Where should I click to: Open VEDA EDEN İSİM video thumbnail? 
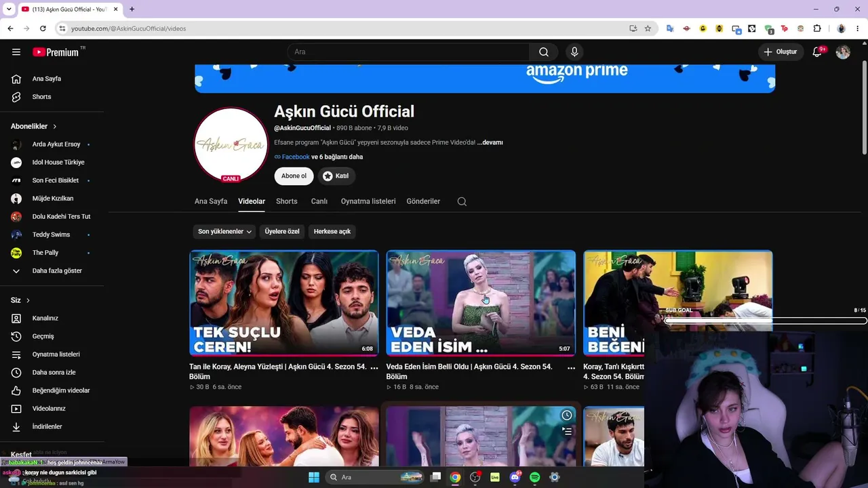481,303
